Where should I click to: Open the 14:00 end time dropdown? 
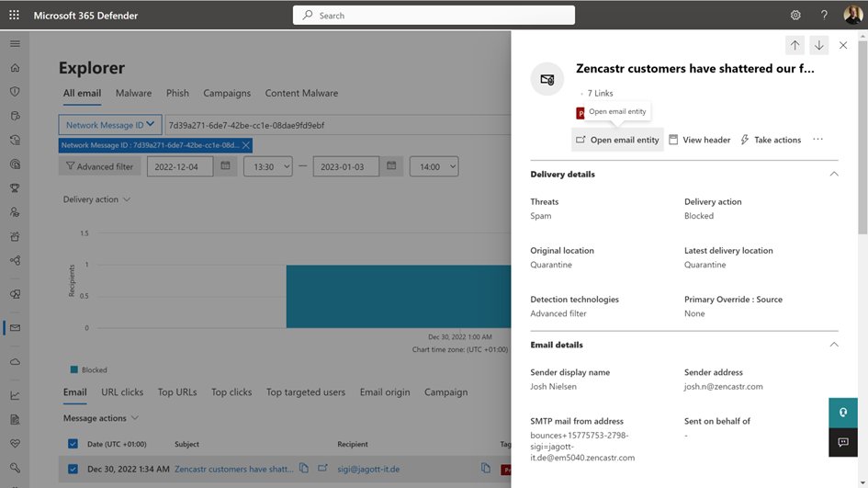coord(434,166)
